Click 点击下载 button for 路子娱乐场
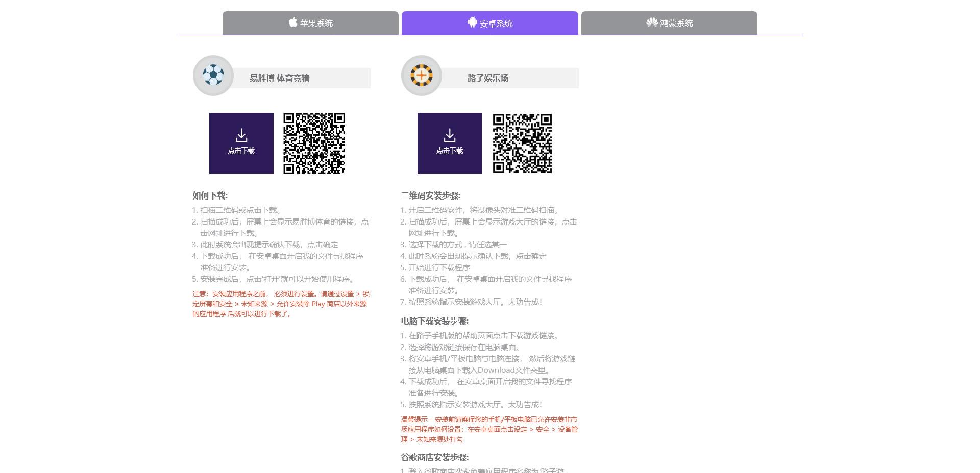This screenshot has width=980, height=473. point(450,143)
